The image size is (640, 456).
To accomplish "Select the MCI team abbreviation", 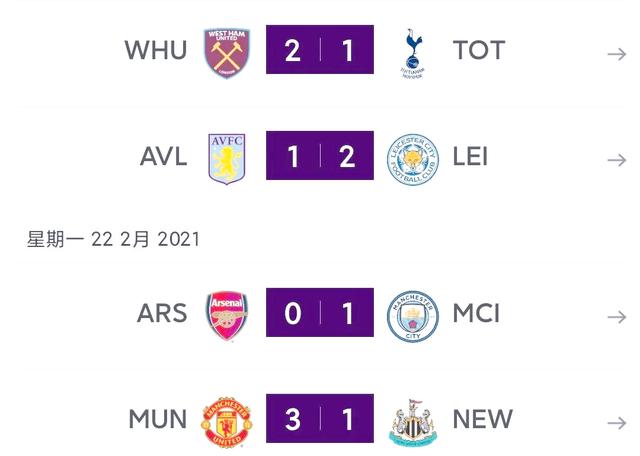I will click(476, 313).
